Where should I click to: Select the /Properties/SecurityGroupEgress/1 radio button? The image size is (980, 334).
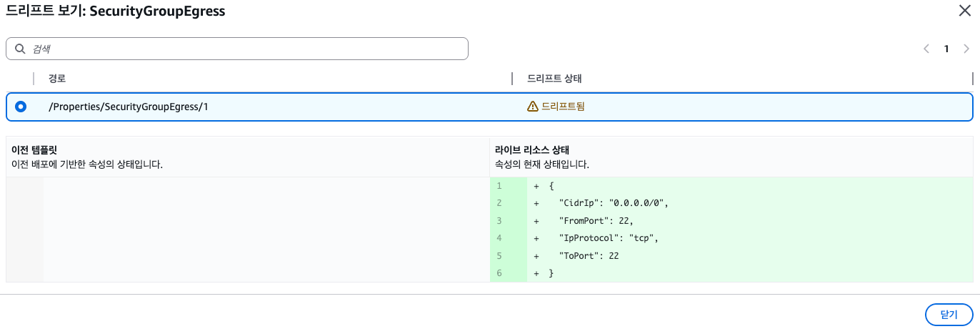coord(21,107)
